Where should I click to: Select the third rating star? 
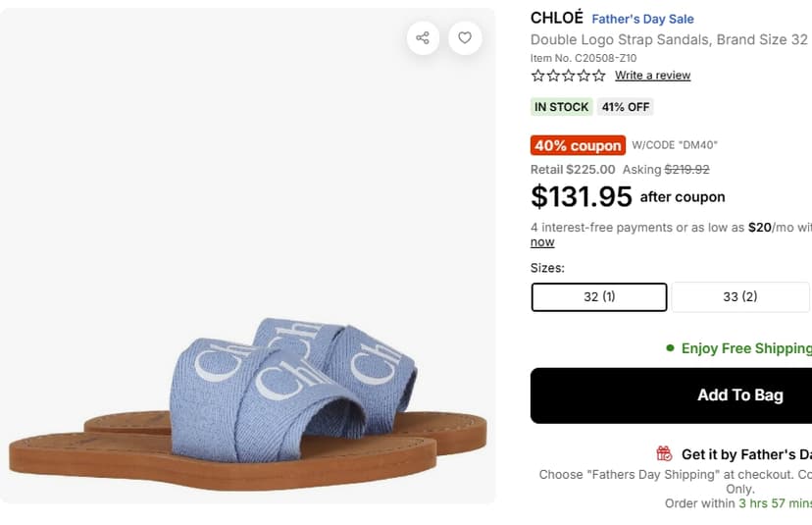[x=569, y=76]
